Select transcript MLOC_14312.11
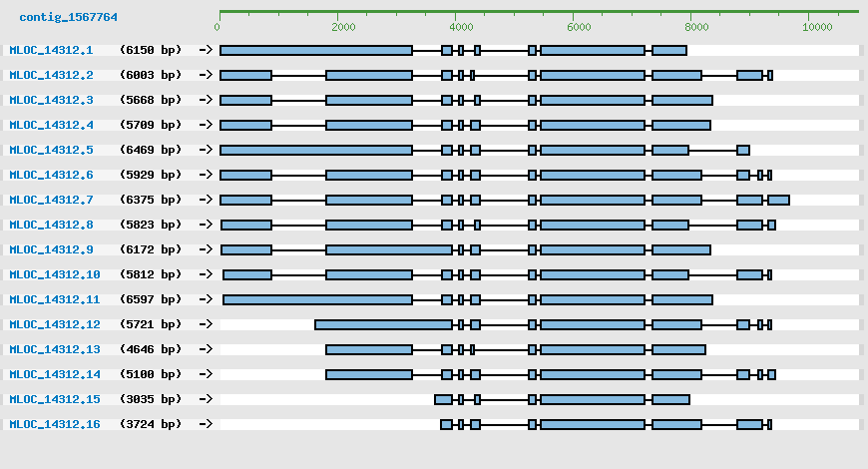This screenshot has height=469, width=868. click(55, 299)
